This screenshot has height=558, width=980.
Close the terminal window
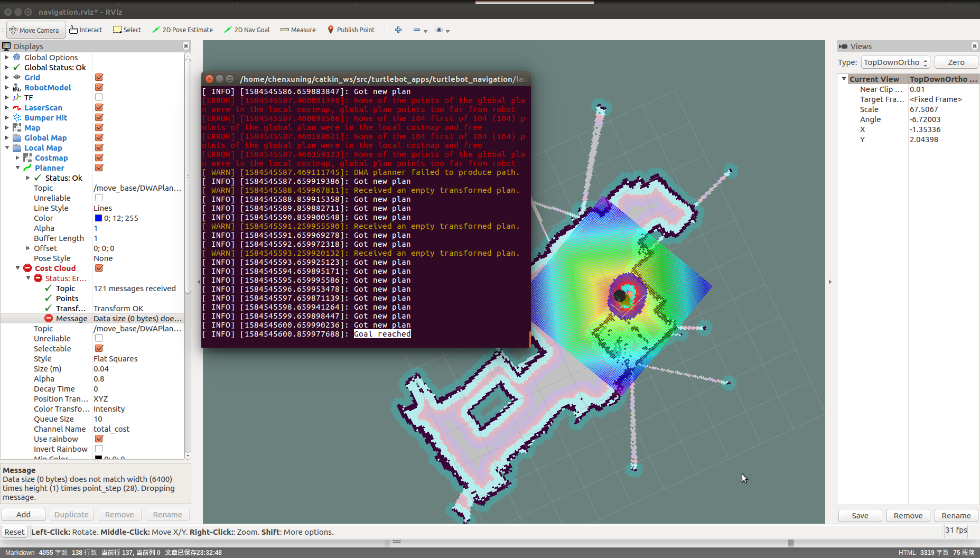click(x=209, y=79)
